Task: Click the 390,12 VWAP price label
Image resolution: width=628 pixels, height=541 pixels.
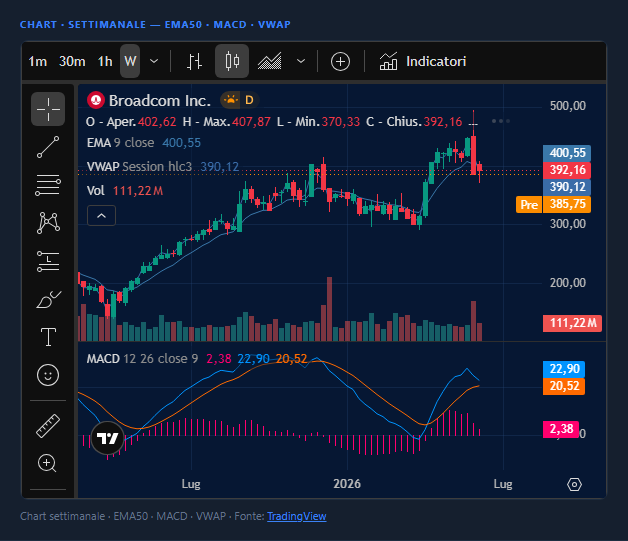Action: tap(567, 187)
